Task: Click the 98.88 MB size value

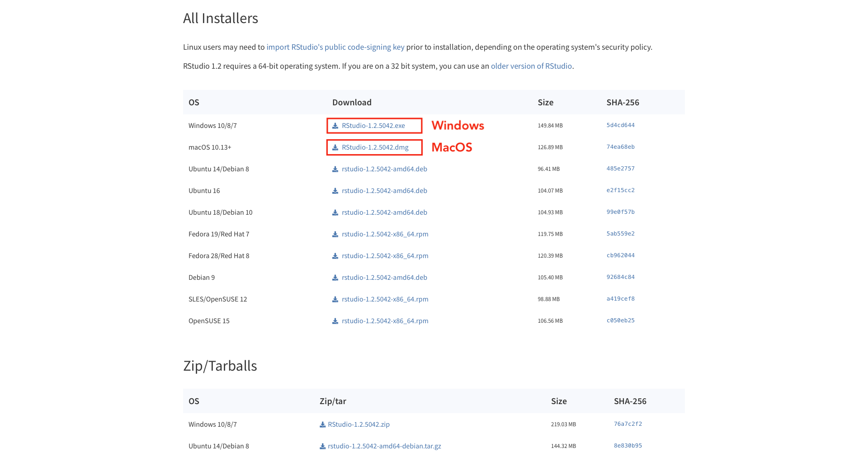Action: (x=548, y=299)
